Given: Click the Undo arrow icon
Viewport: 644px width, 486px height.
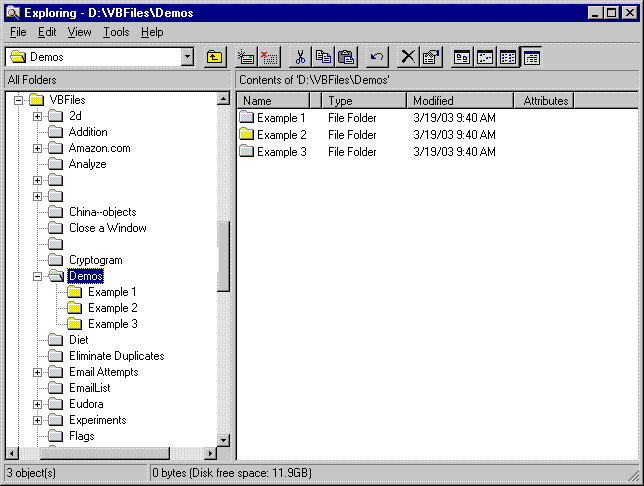Looking at the screenshot, I should (x=377, y=57).
